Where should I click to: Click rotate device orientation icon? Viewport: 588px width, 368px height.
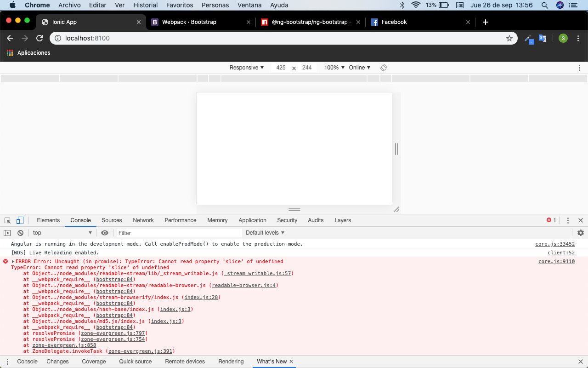384,68
